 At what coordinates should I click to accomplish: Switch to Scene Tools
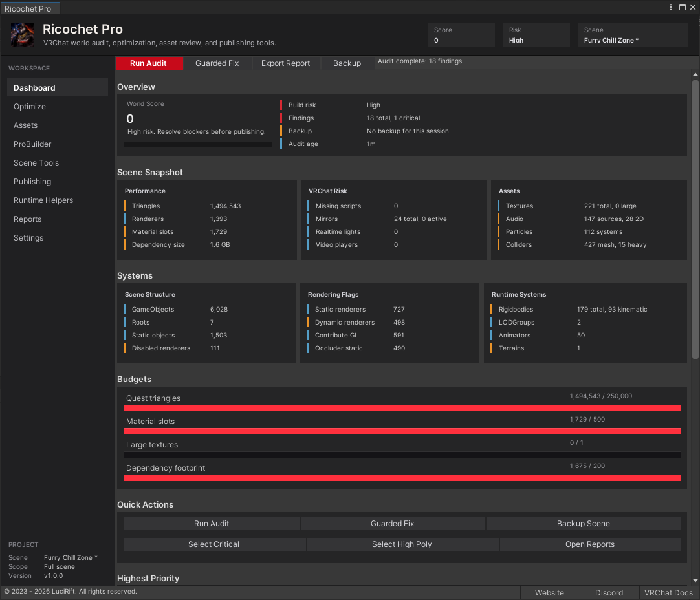pyautogui.click(x=58, y=162)
